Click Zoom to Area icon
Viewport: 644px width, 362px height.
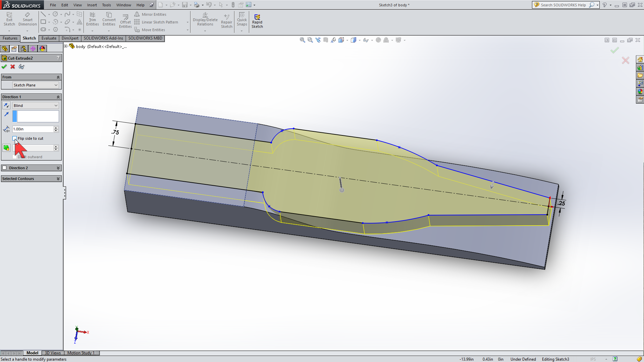pos(310,40)
